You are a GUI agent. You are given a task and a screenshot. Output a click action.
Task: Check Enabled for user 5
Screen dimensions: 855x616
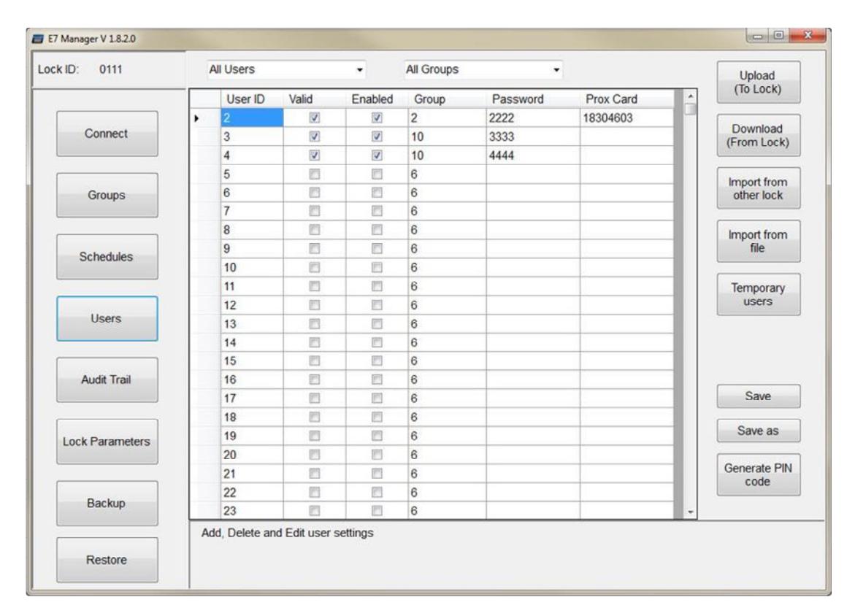pyautogui.click(x=377, y=174)
